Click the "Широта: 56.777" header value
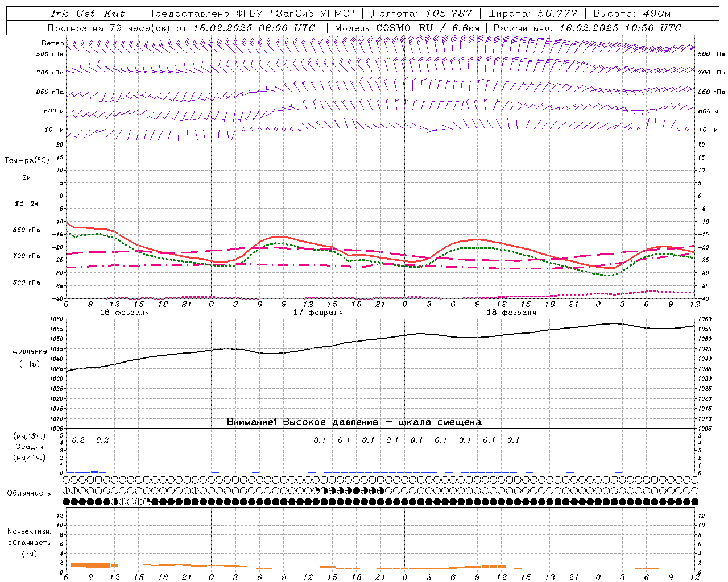The height and width of the screenshot is (582, 728). tap(533, 14)
